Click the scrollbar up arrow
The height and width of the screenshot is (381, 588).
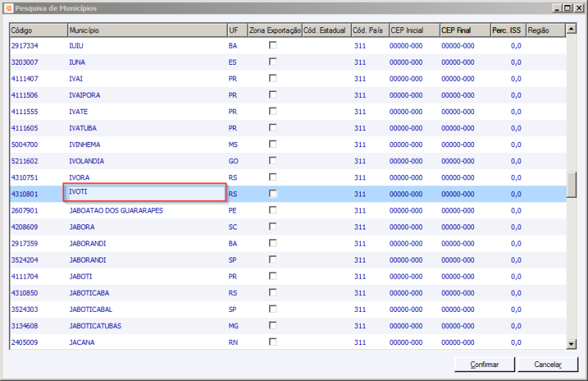click(x=571, y=29)
